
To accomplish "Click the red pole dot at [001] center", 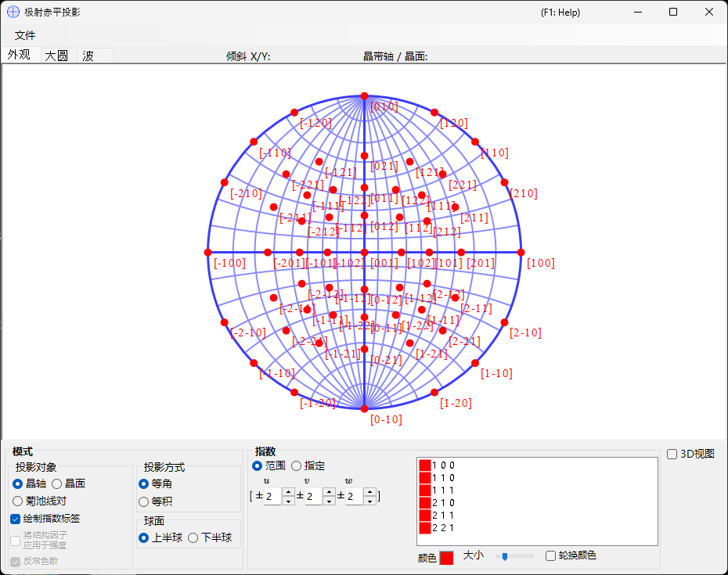I will click(x=365, y=253).
